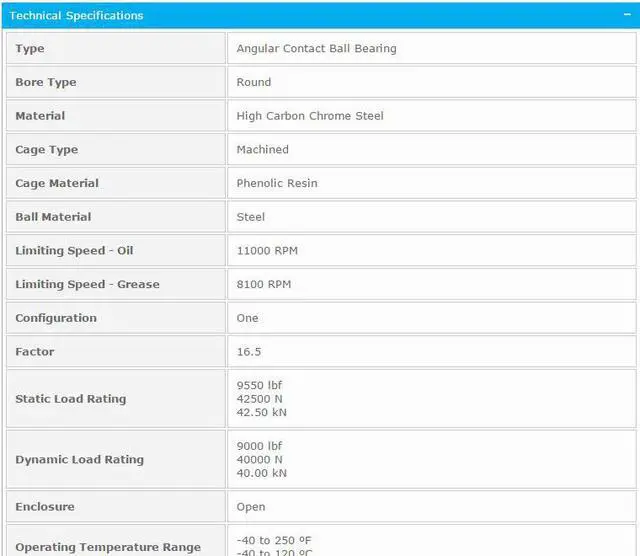Select the Operating Temperature Range label

108,547
